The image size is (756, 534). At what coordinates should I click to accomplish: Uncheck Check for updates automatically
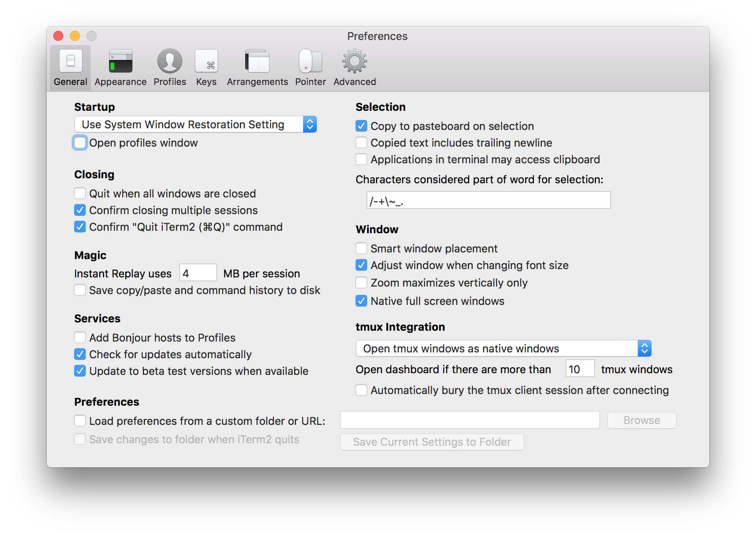pyautogui.click(x=80, y=354)
